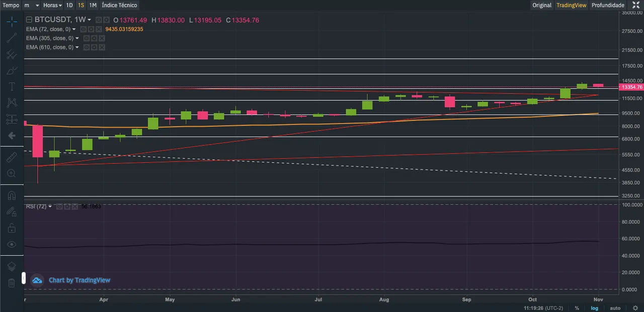Open EMA 610 indicator settings gear
644x312 pixels.
coord(94,47)
